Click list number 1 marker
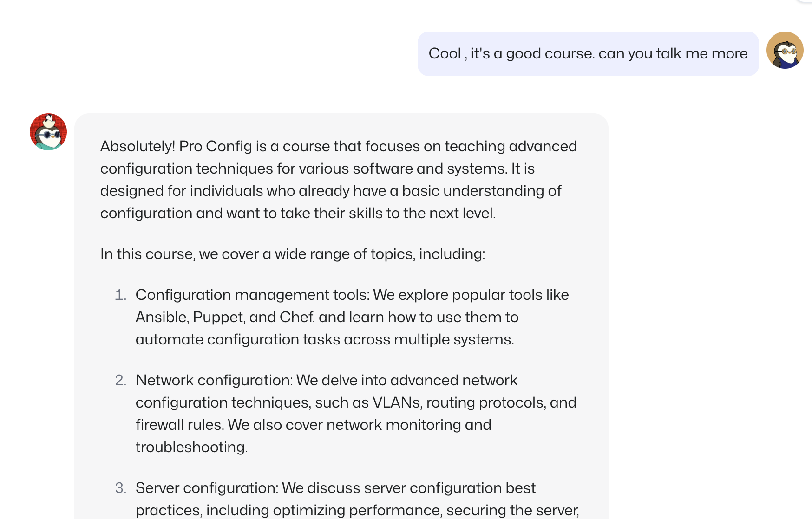Image resolution: width=812 pixels, height=519 pixels. [x=120, y=295]
